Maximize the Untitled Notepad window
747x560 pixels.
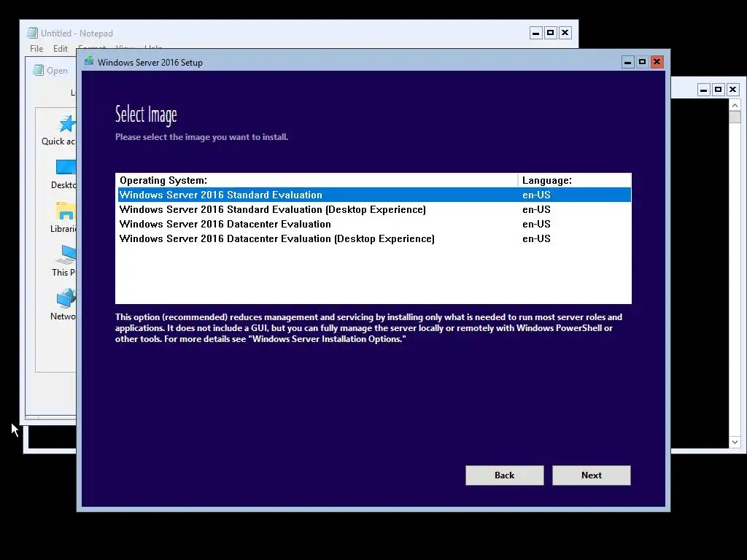click(550, 33)
